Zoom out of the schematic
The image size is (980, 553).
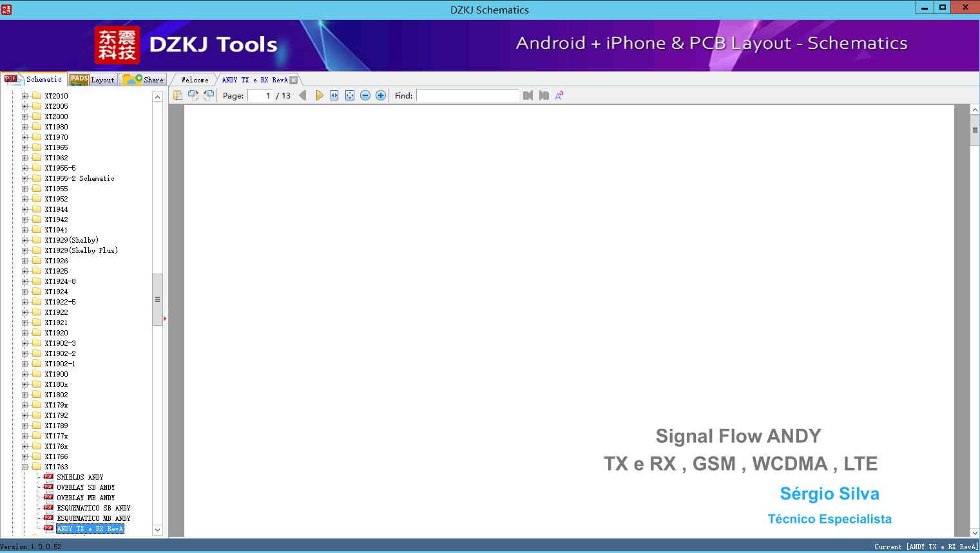click(365, 95)
